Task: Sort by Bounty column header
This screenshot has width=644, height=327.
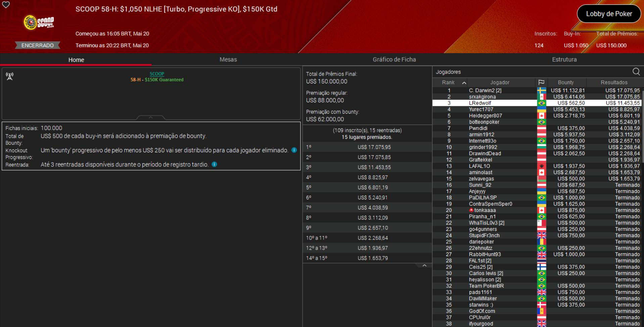Action: pos(566,82)
